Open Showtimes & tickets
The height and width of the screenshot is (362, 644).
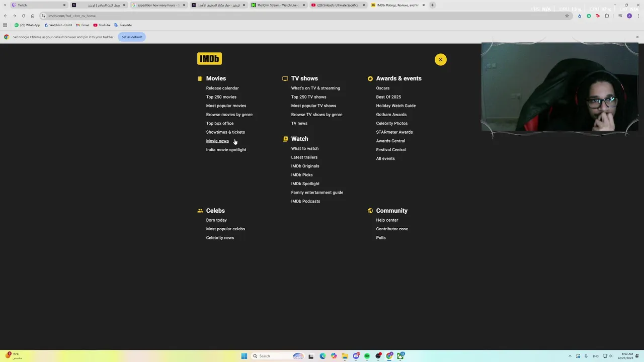pos(225,132)
